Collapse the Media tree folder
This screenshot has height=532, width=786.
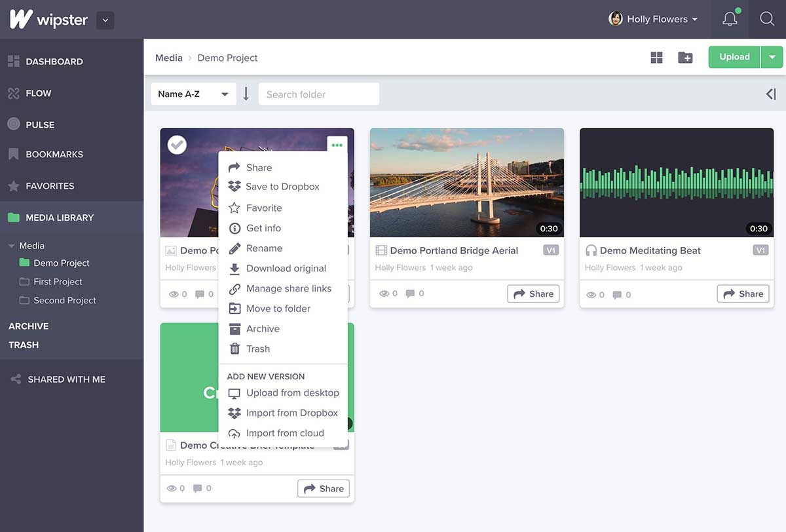pyautogui.click(x=12, y=246)
